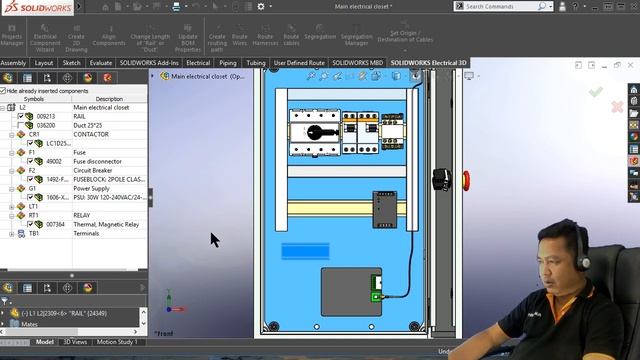Switch to the Assembly tab

tap(13, 63)
